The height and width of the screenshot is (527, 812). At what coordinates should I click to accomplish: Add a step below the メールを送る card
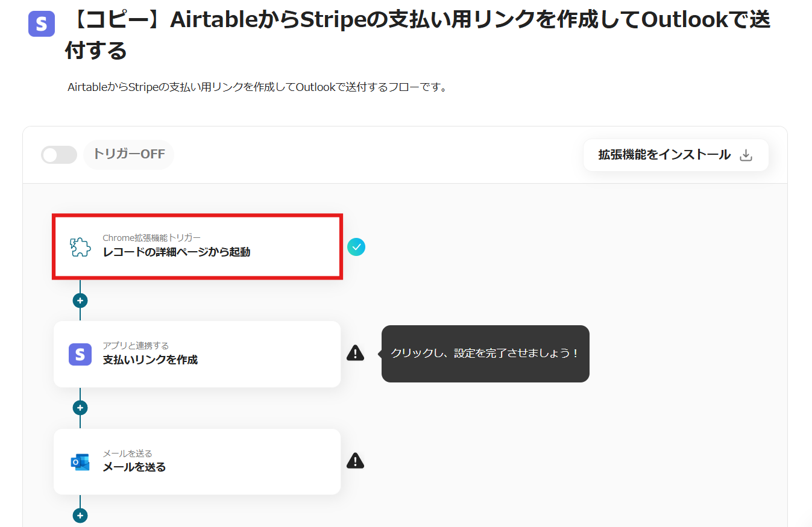80,516
